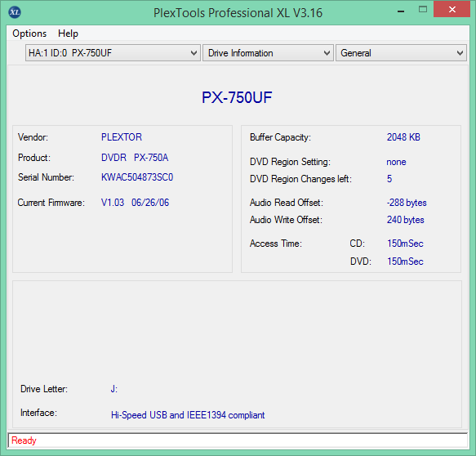Click the -288 bytes audio read offset value
Viewport: 476px width, 456px height.
tap(407, 203)
